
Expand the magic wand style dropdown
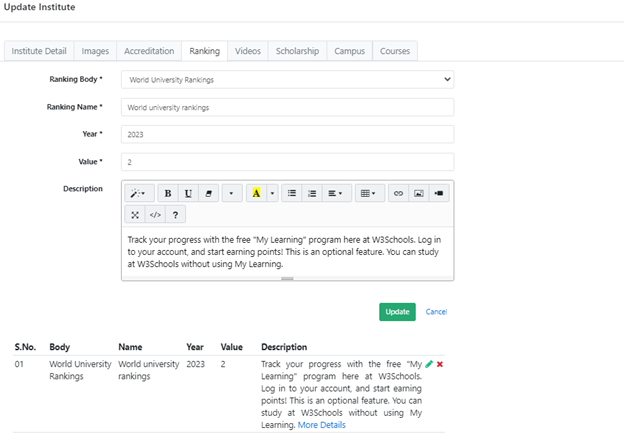point(138,193)
